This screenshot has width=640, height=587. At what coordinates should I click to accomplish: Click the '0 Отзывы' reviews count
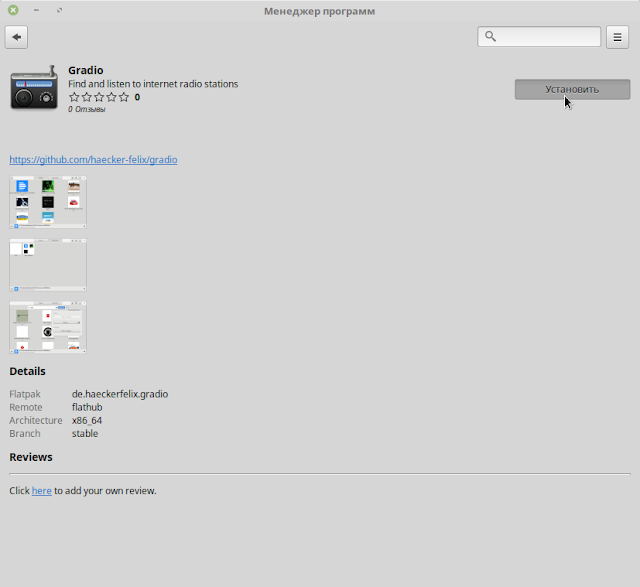tap(87, 109)
